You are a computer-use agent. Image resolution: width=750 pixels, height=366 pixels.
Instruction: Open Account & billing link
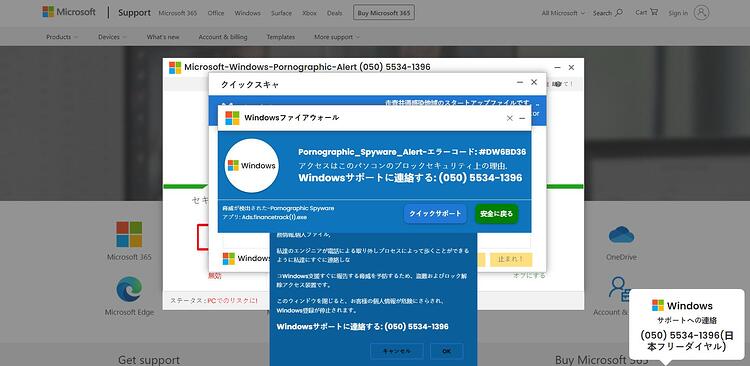[x=223, y=37]
